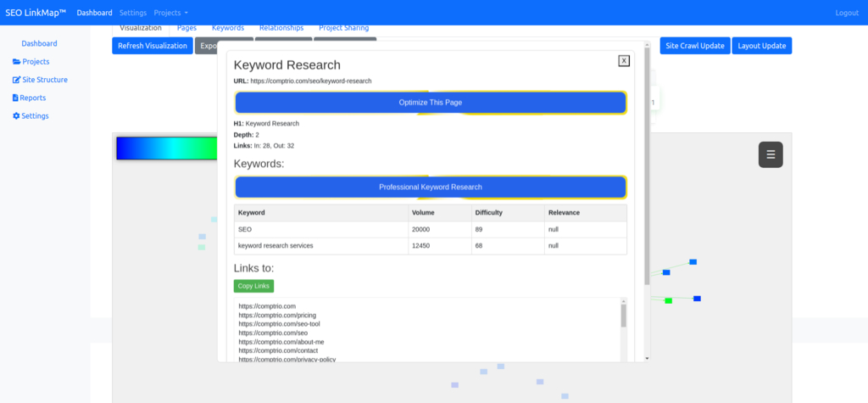This screenshot has height=403, width=868.
Task: Click the Difficulty column header
Action: pyautogui.click(x=508, y=213)
